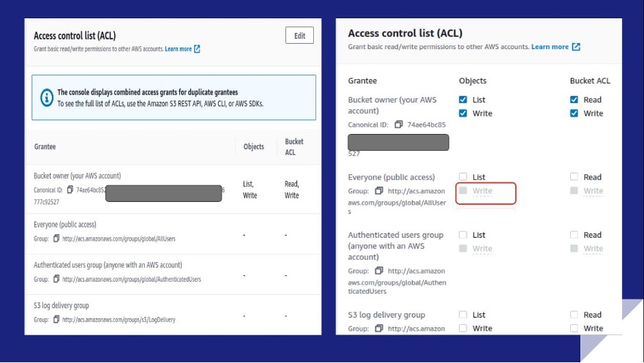The width and height of the screenshot is (644, 363).
Task: Uncheck bucket owner Bucket ACL Read checkbox
Action: 574,100
